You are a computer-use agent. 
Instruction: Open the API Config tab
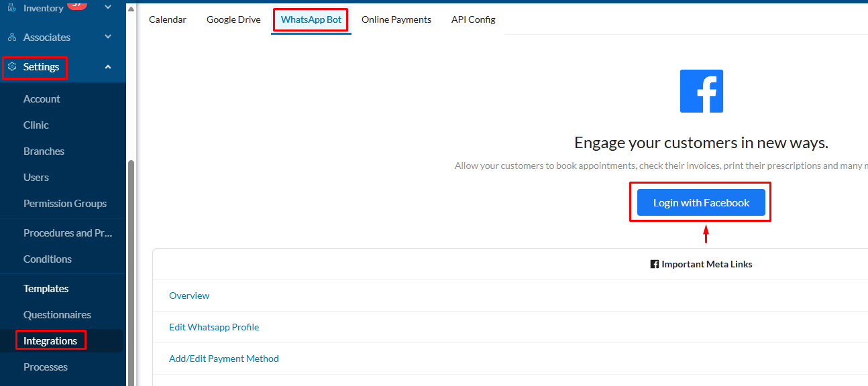(x=474, y=19)
